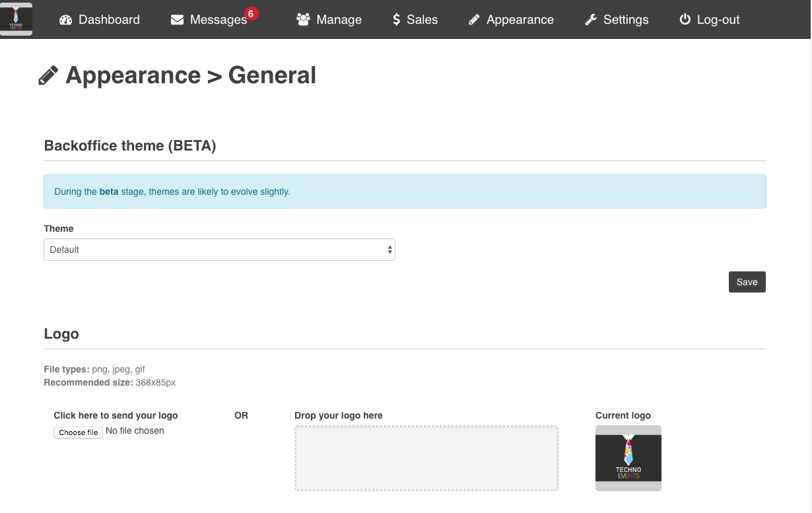Click the Settings wrench icon

(x=591, y=20)
